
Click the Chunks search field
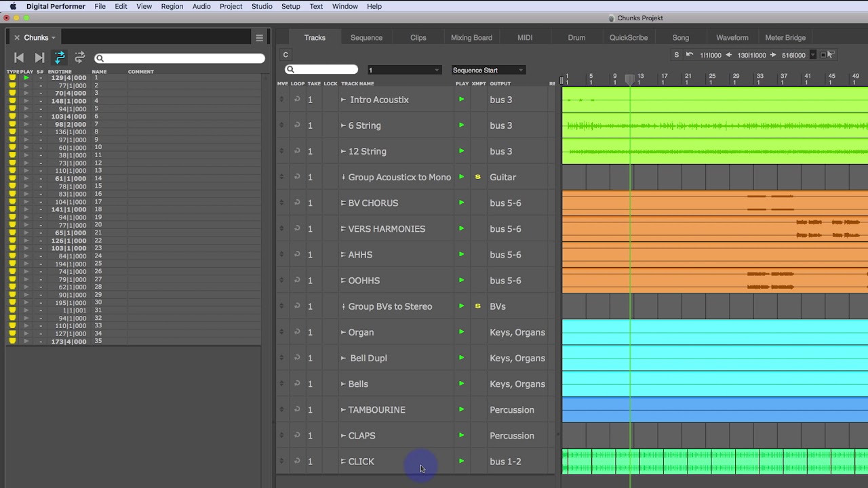(180, 58)
